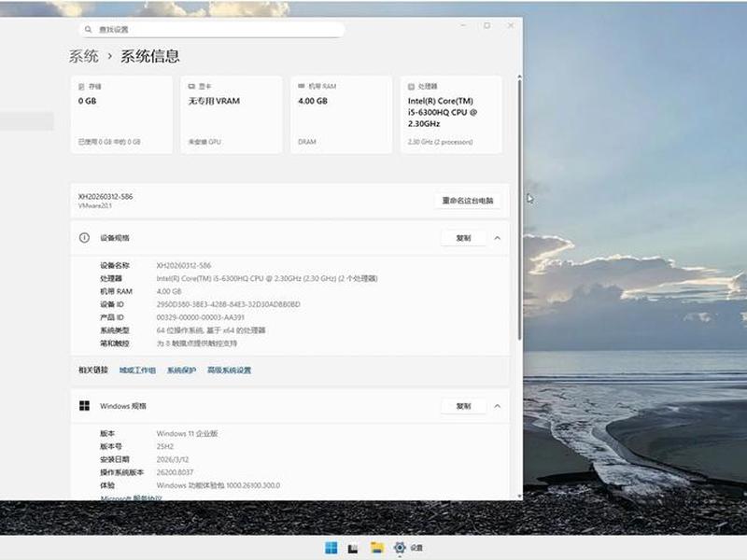
Task: Click the settings page vertical scrollbar thumb
Action: point(519,209)
